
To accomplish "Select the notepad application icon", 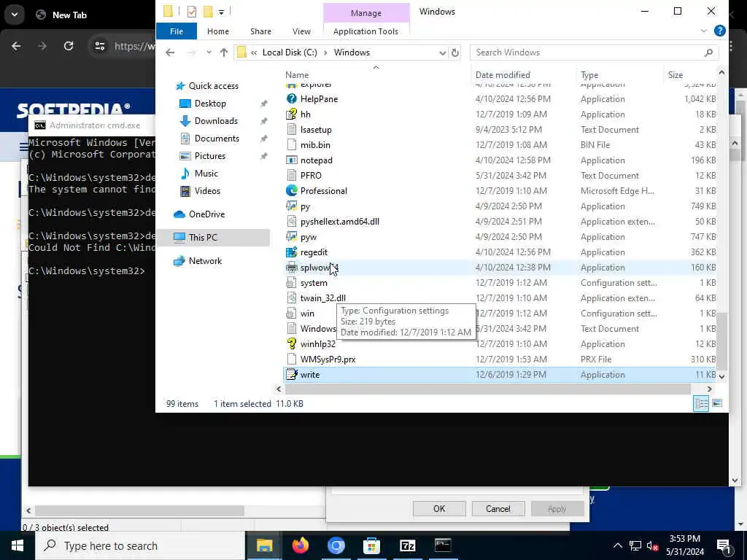I will click(292, 160).
